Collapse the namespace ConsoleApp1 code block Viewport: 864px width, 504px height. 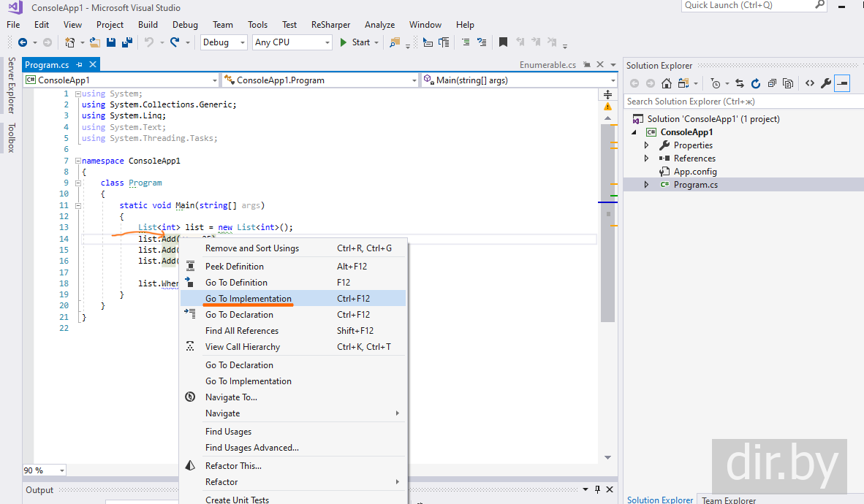point(77,161)
